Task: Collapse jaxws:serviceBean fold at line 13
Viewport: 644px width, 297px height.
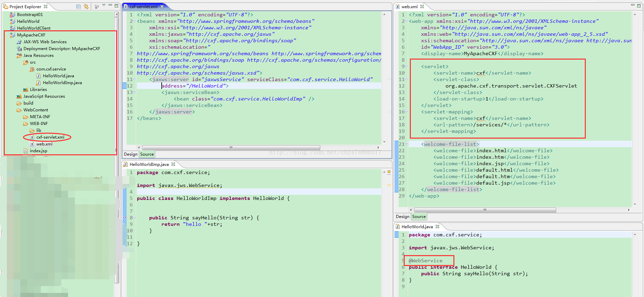Action: [134, 92]
